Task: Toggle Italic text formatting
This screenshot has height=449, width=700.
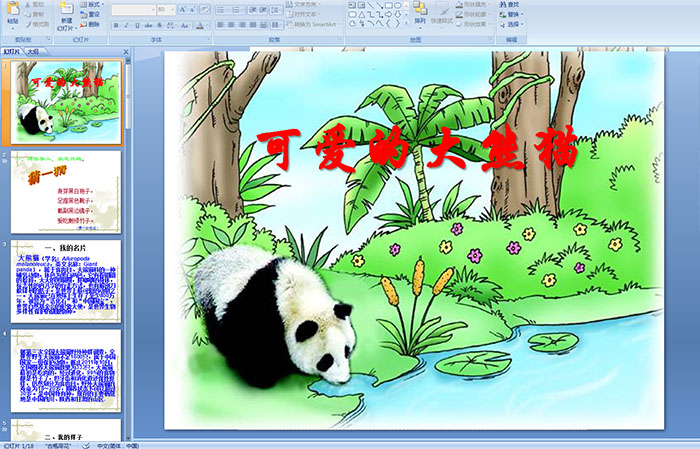Action: coord(124,24)
